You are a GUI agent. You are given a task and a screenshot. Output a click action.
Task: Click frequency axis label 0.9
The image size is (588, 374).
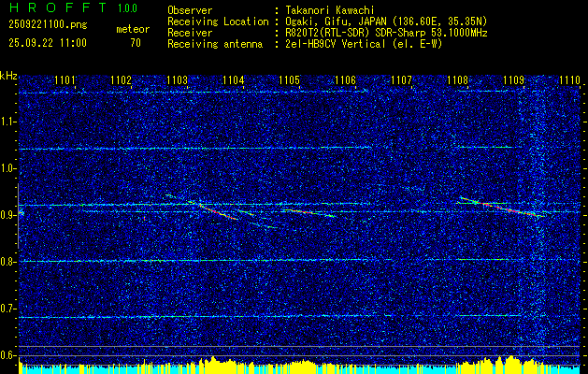tap(8, 215)
